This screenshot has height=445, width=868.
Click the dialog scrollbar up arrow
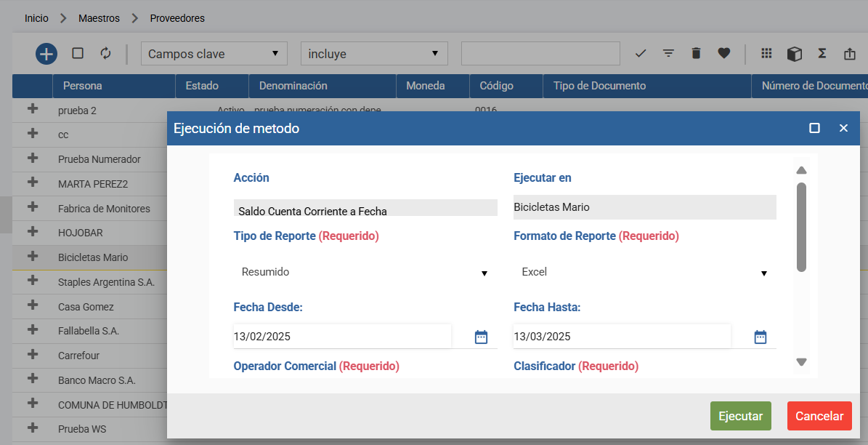click(x=801, y=170)
